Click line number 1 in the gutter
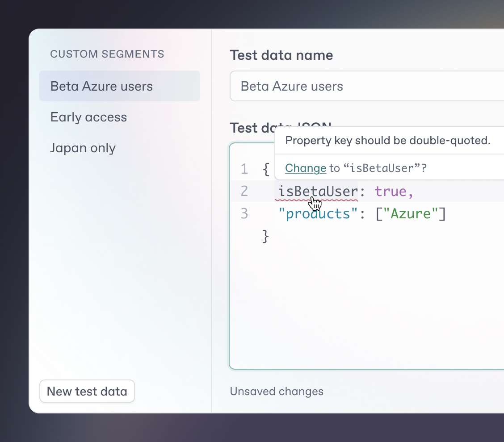This screenshot has width=504, height=442. click(244, 169)
